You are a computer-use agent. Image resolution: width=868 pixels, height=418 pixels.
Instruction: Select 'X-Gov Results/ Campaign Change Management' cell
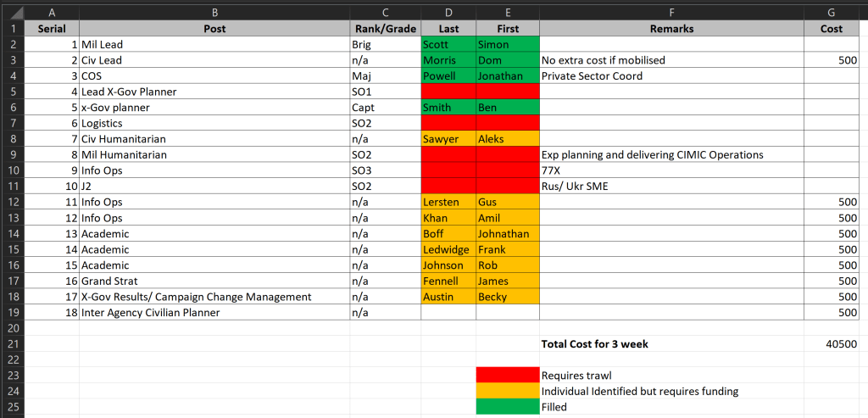tap(214, 297)
